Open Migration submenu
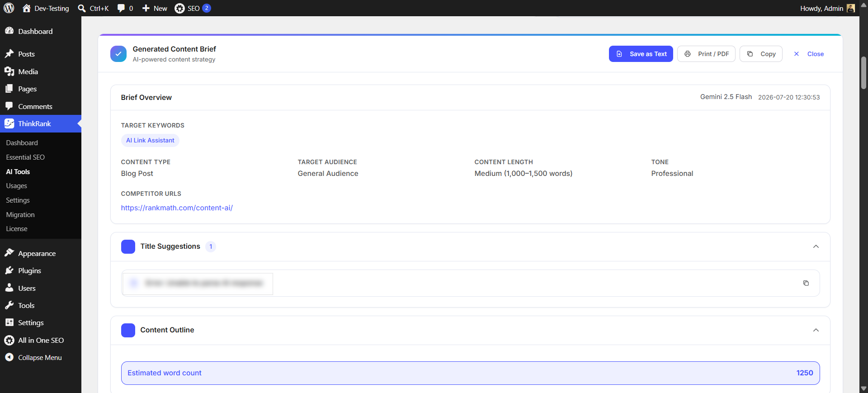The width and height of the screenshot is (868, 393). click(x=20, y=214)
